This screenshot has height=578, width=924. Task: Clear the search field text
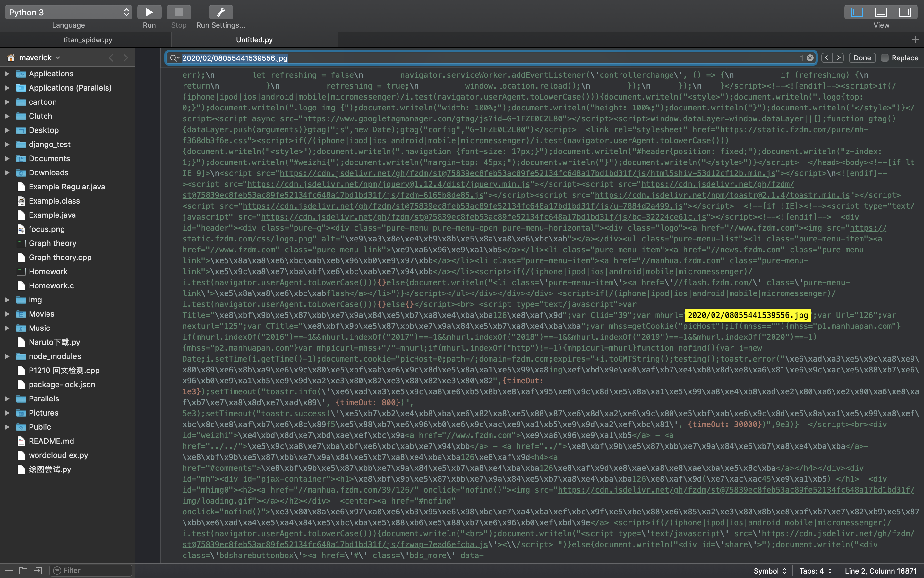point(810,58)
